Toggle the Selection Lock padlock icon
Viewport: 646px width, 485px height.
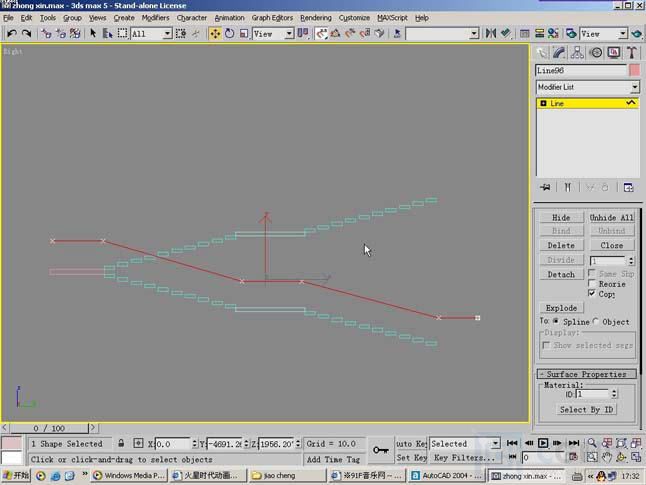tap(121, 443)
